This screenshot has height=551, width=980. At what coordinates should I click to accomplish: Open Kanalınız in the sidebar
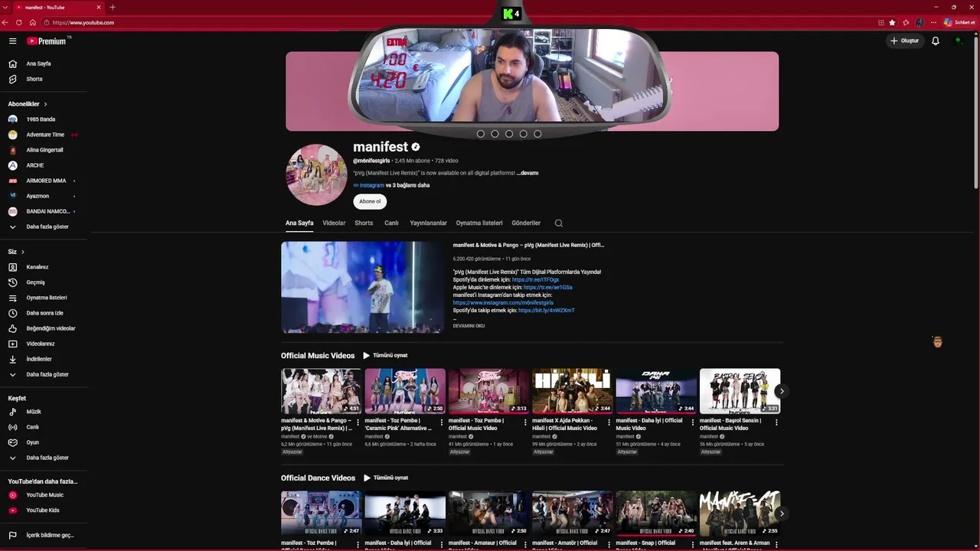coord(44,267)
